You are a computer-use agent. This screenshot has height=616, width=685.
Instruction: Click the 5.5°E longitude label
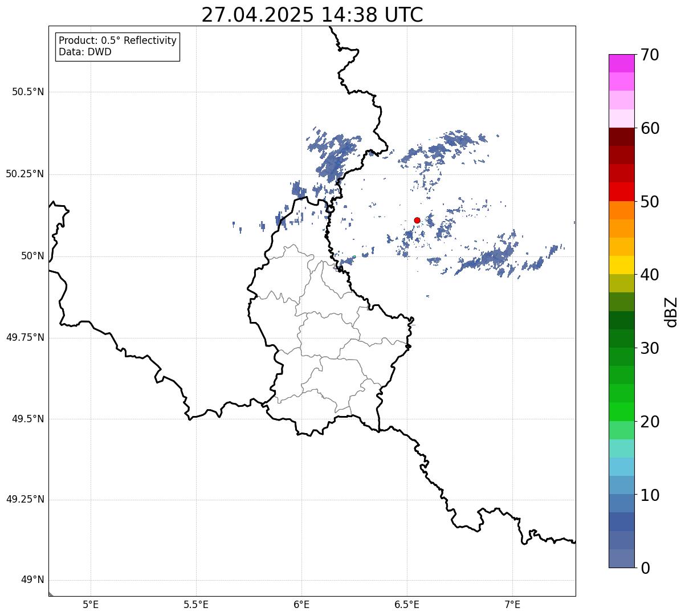pyautogui.click(x=196, y=604)
